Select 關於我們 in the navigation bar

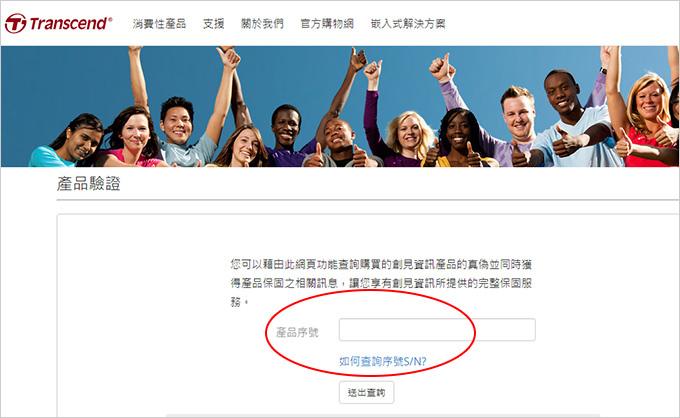pos(262,24)
